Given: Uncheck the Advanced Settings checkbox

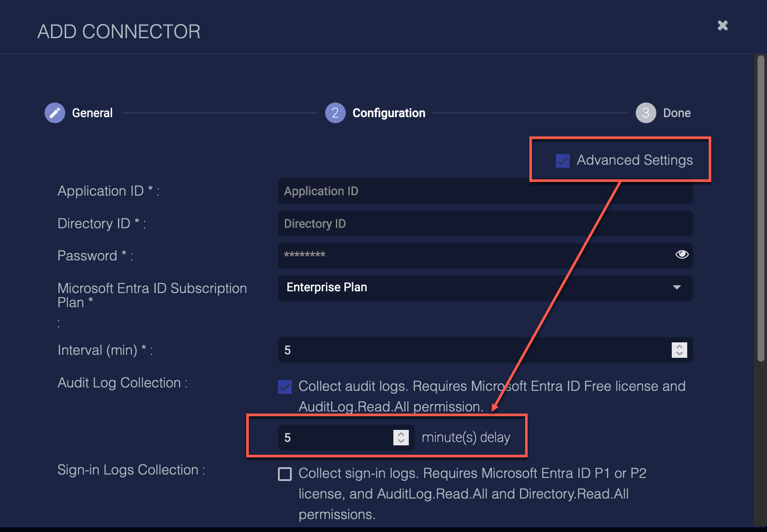Looking at the screenshot, I should [x=562, y=160].
